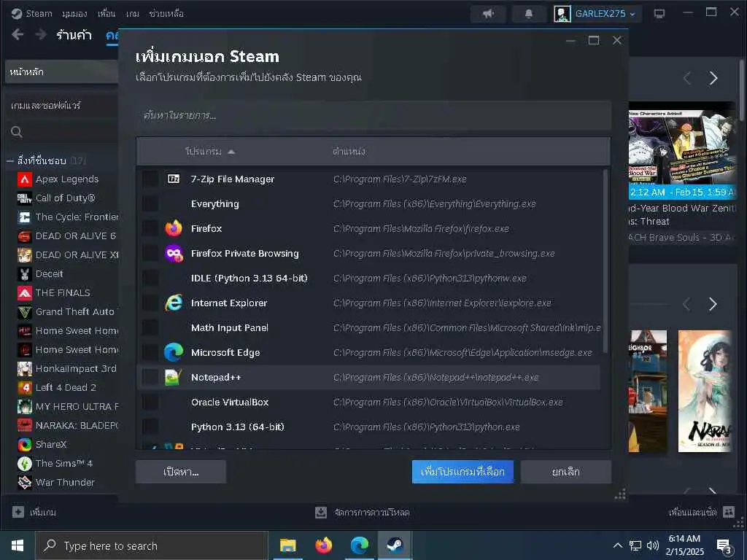Check the Oracle VirtualBox checkbox
The image size is (747, 560).
pyautogui.click(x=150, y=402)
